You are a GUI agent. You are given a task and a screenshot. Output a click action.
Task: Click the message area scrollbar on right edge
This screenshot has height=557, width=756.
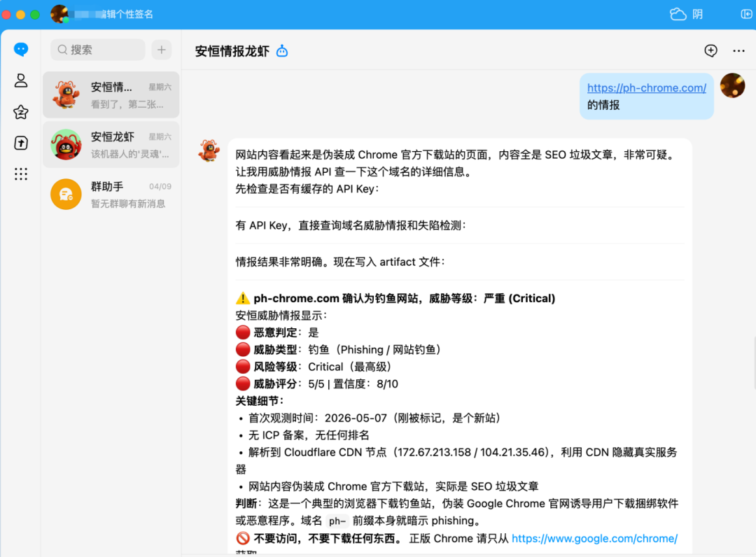(x=754, y=362)
